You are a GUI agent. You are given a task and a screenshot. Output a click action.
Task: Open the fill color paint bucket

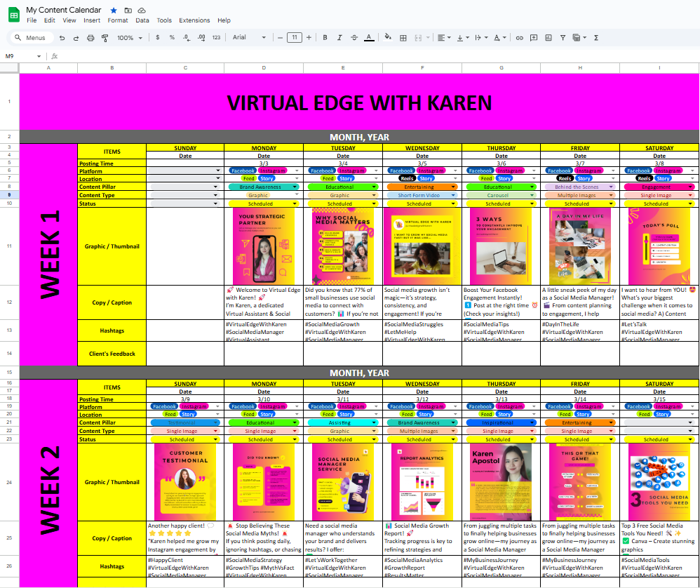pyautogui.click(x=388, y=37)
